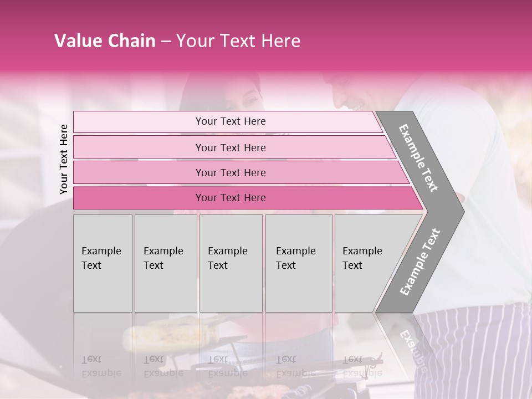532x399 pixels.
Task: Click the mirrored reflection under the first box
Action: [x=103, y=355]
